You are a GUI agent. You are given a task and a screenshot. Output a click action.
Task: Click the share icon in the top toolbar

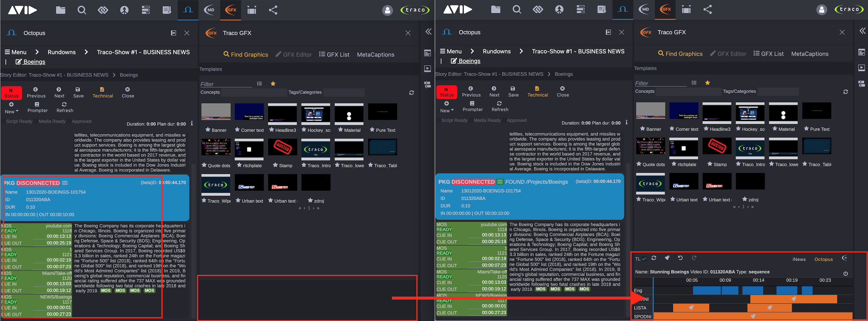point(273,10)
